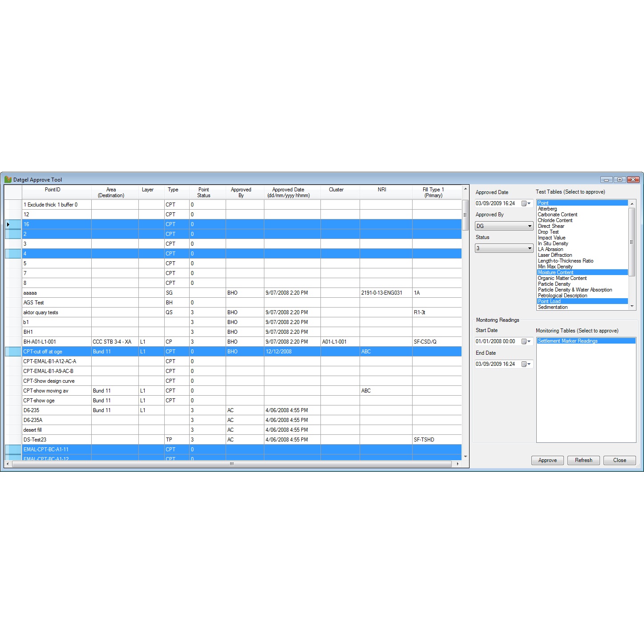Select the row header for PointID 3
Screen dimensions: 644x644
(x=13, y=244)
